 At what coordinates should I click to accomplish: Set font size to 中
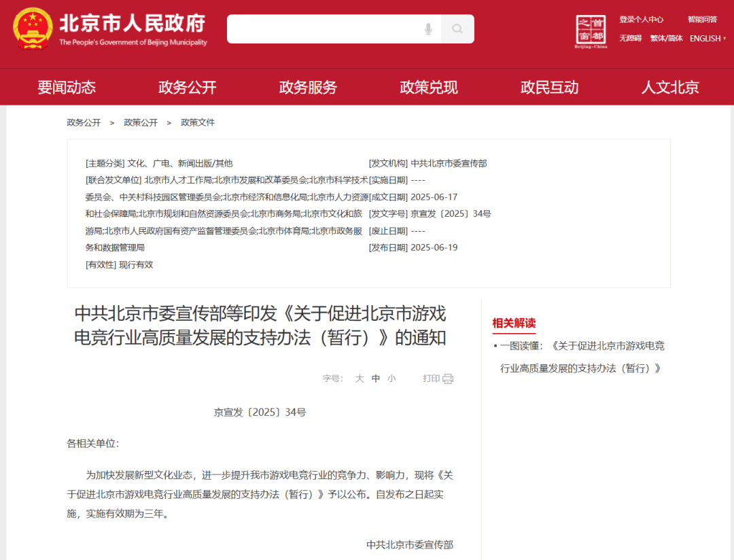[376, 379]
